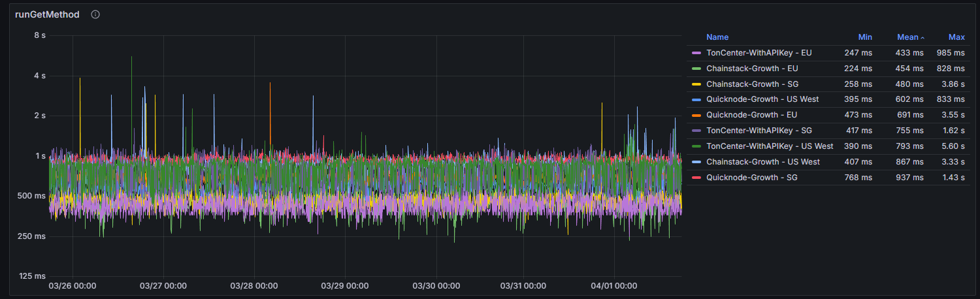Image resolution: width=980 pixels, height=299 pixels.
Task: Click the 1.62 s max value
Action: coord(953,131)
